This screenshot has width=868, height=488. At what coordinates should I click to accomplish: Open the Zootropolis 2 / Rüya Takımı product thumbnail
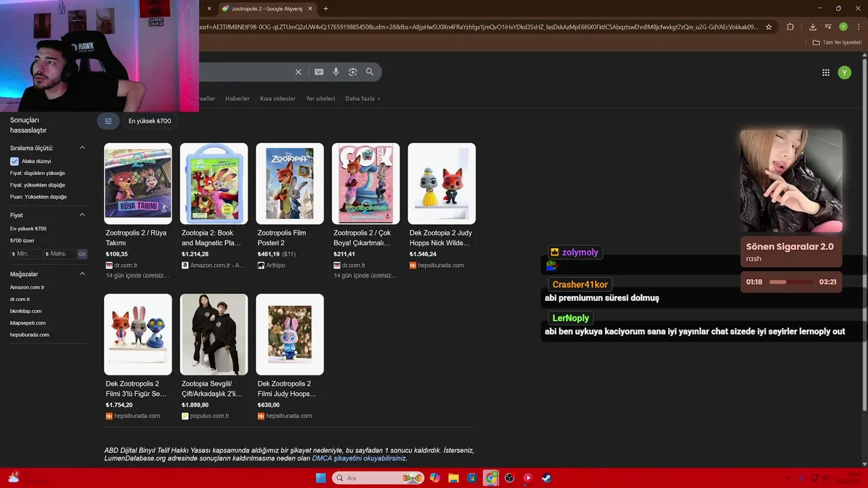(x=138, y=184)
